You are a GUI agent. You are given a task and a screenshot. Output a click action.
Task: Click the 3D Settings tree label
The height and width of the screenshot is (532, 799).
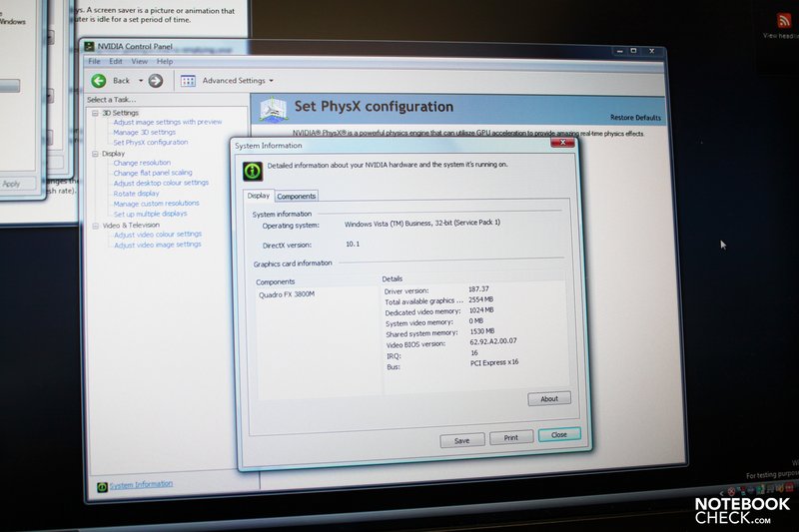tap(120, 113)
